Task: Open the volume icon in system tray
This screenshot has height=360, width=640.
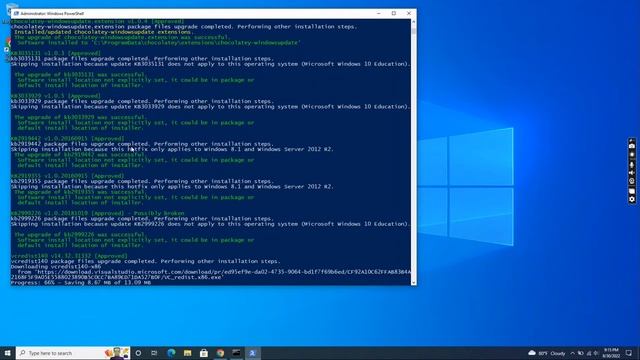Action: pos(596,353)
